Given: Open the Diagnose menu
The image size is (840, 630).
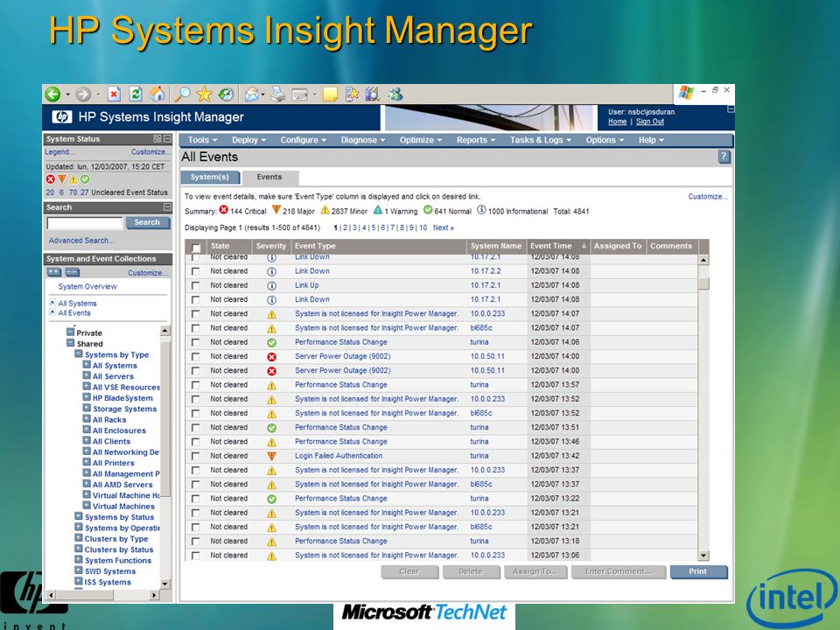Looking at the screenshot, I should pos(362,140).
